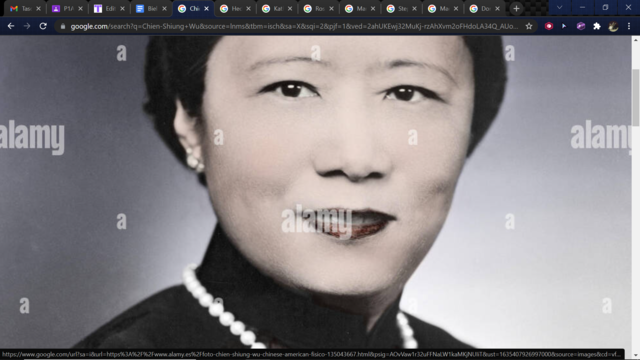The width and height of the screenshot is (640, 360).
Task: Open the Extensions puzzle piece menu
Action: (597, 26)
